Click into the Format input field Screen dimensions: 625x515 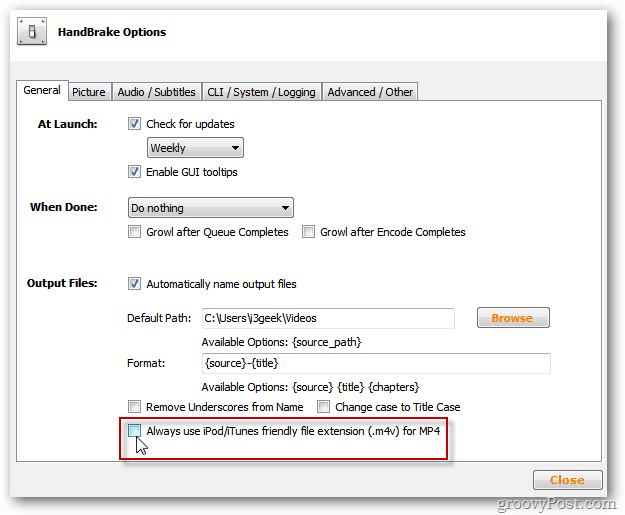(x=376, y=363)
